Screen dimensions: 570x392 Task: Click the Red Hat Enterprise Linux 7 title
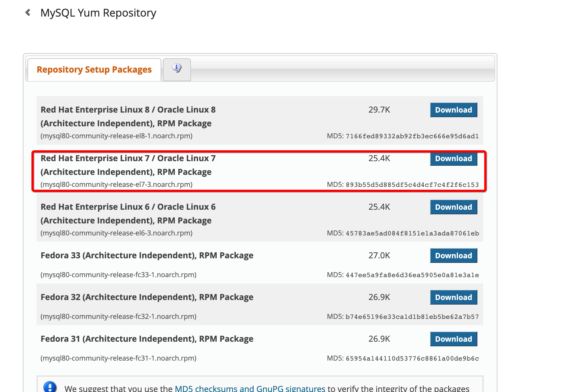tap(128, 159)
